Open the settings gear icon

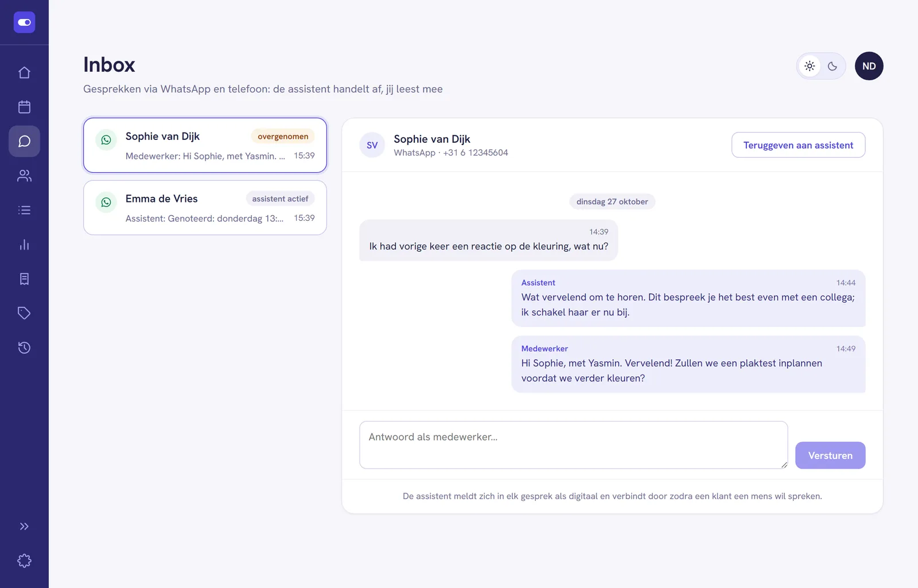24,560
